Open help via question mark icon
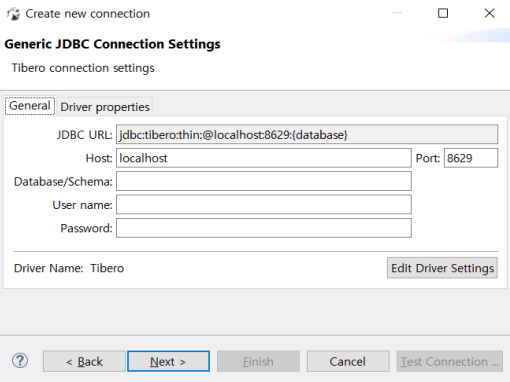 click(x=20, y=361)
